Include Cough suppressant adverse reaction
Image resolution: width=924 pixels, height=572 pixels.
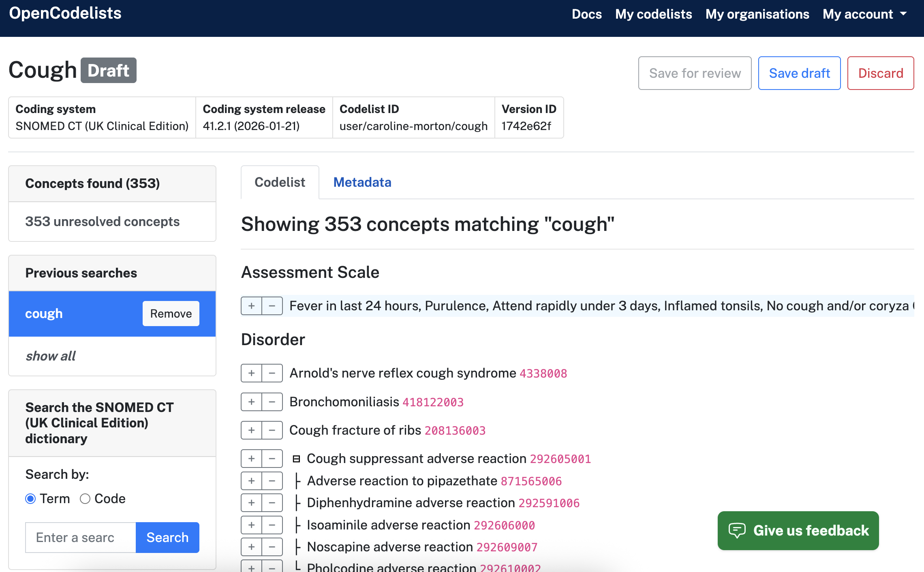pos(251,459)
